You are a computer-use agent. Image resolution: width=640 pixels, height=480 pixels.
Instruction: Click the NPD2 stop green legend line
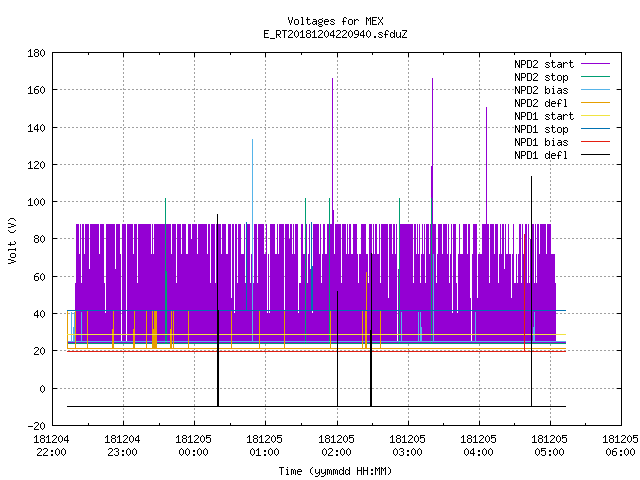595,77
